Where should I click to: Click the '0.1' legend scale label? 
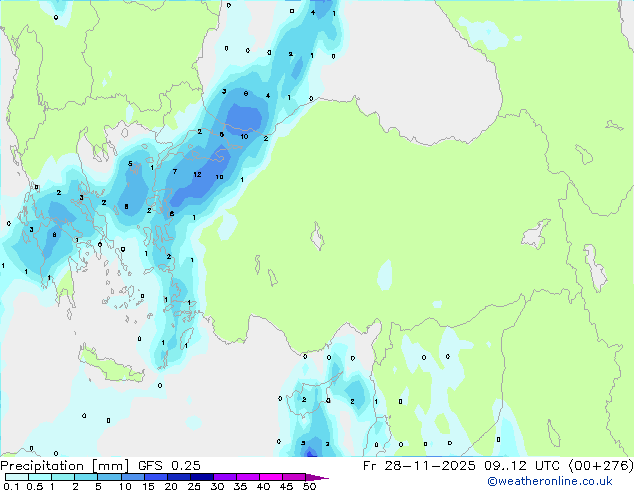click(x=11, y=486)
